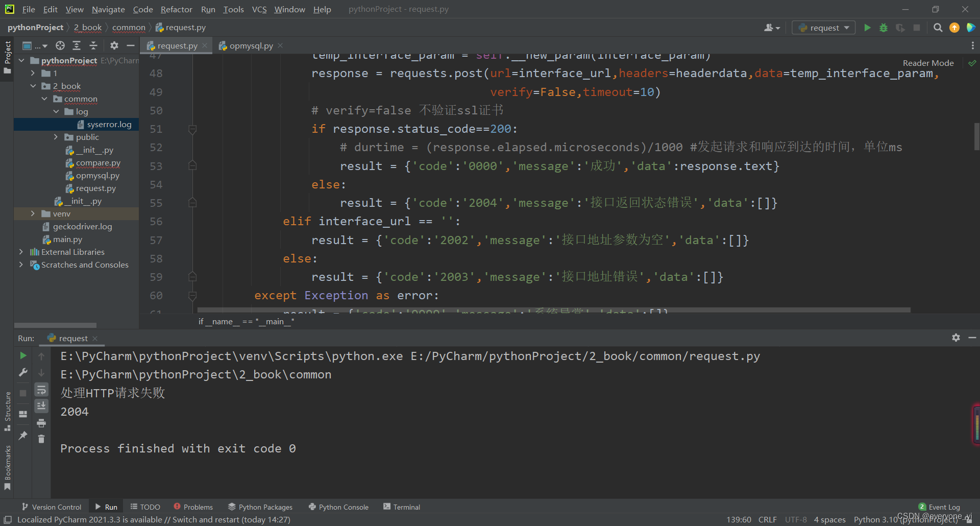Open editor tabs more-options menu
Viewport: 980px width, 526px height.
972,45
